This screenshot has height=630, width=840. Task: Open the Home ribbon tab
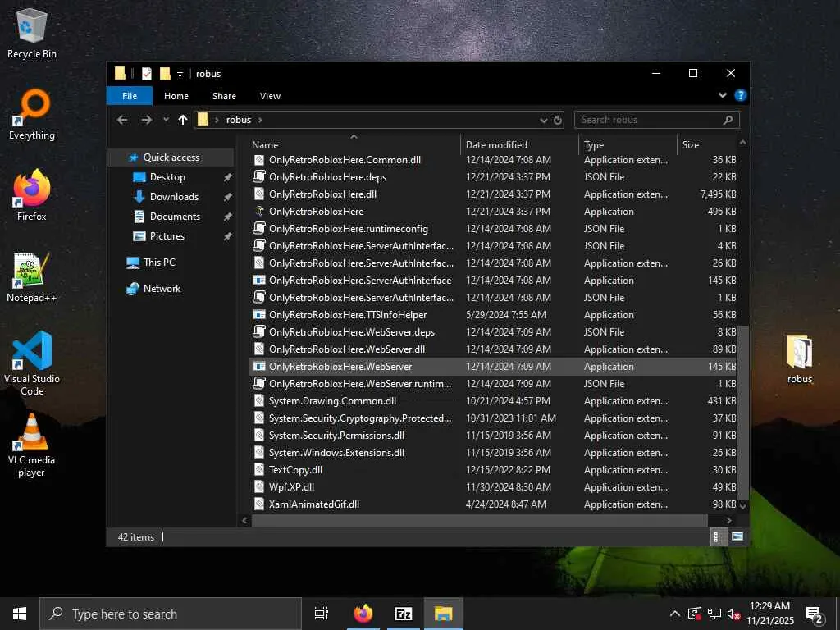(x=176, y=96)
